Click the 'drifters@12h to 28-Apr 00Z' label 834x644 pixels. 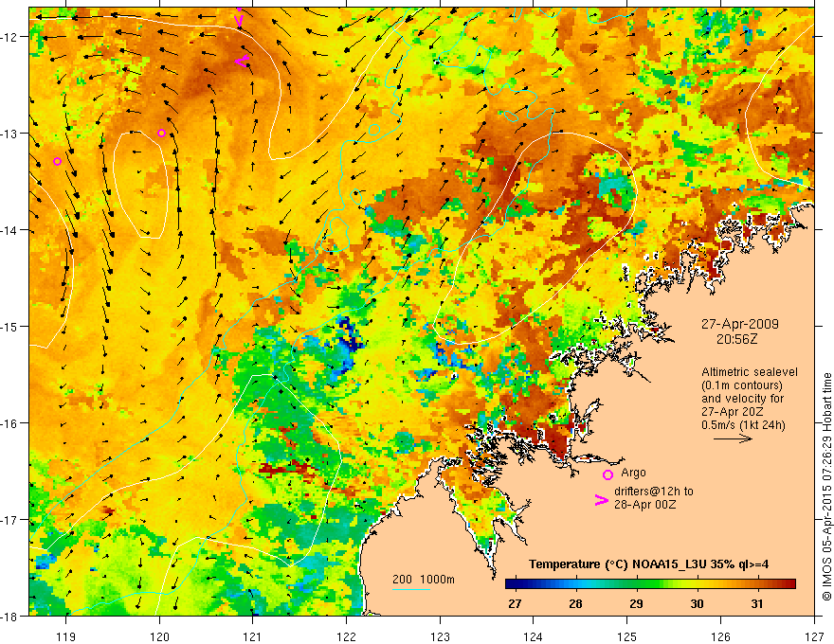(654, 498)
